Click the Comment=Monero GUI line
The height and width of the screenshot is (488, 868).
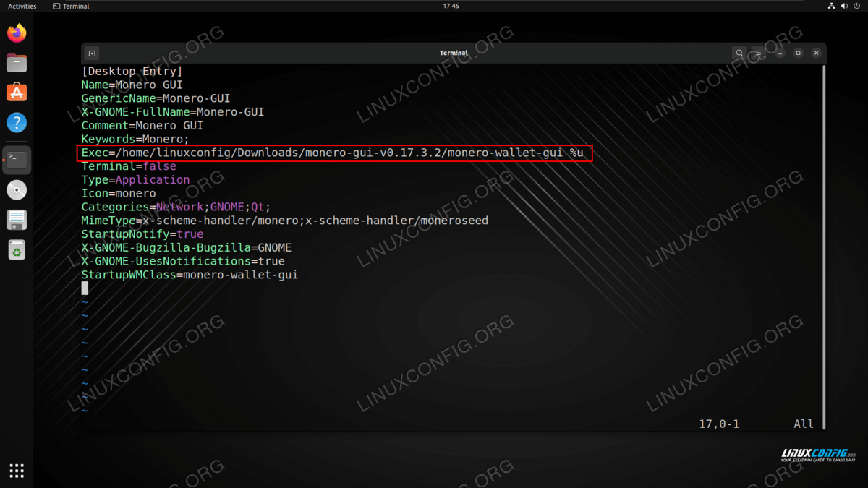point(142,125)
